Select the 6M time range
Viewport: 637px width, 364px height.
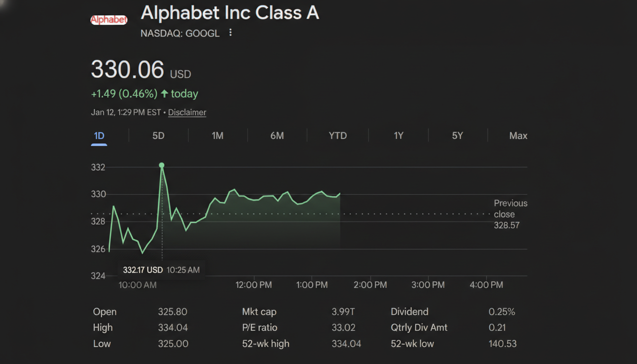tap(277, 136)
